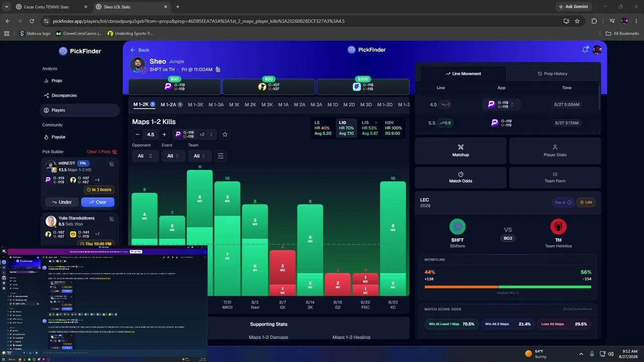Switch to Prop History tab
This screenshot has width=644, height=362.
point(553,73)
